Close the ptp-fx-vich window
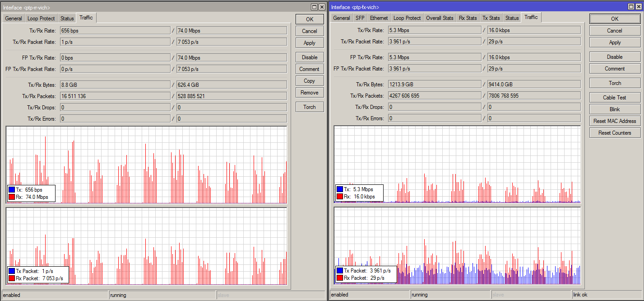This screenshot has width=644, height=301. point(639,6)
